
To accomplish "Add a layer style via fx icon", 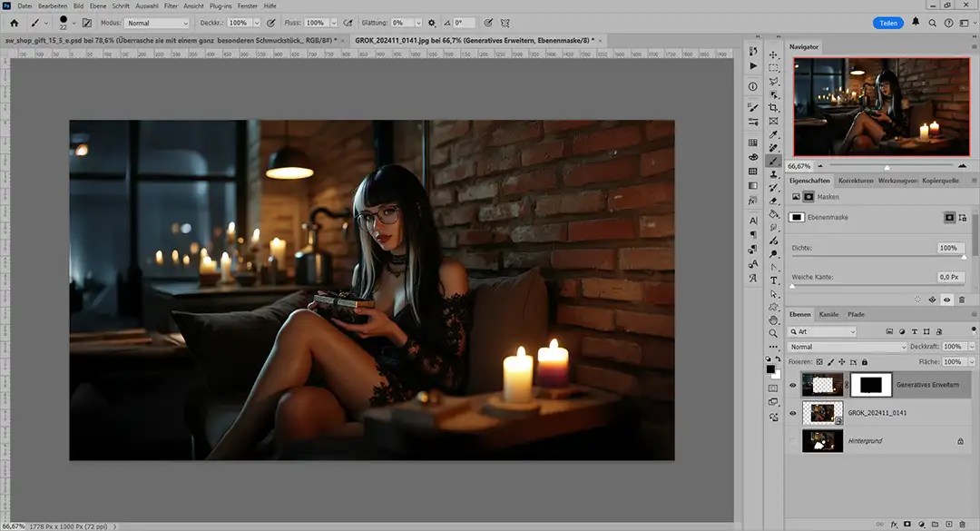I will pyautogui.click(x=894, y=524).
